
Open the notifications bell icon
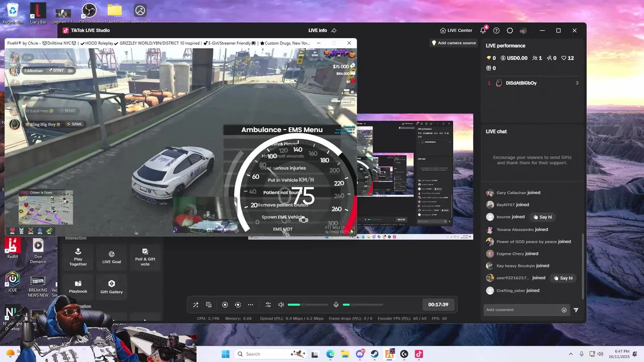tap(484, 30)
